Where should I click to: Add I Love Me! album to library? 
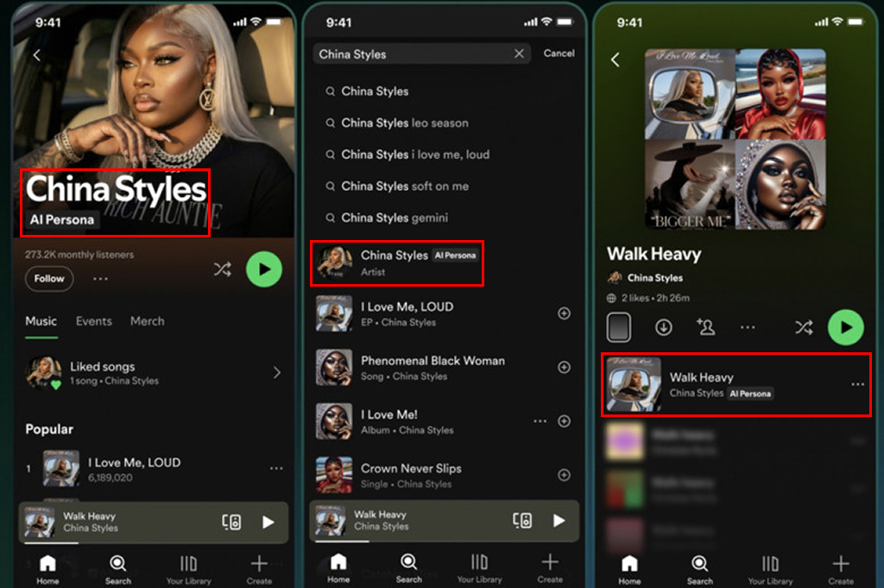click(564, 421)
